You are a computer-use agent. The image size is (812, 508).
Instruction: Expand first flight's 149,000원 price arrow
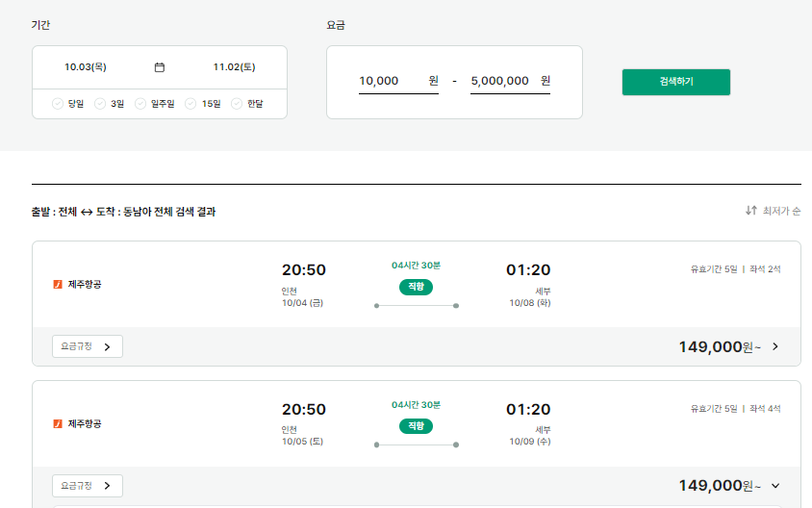click(x=775, y=346)
